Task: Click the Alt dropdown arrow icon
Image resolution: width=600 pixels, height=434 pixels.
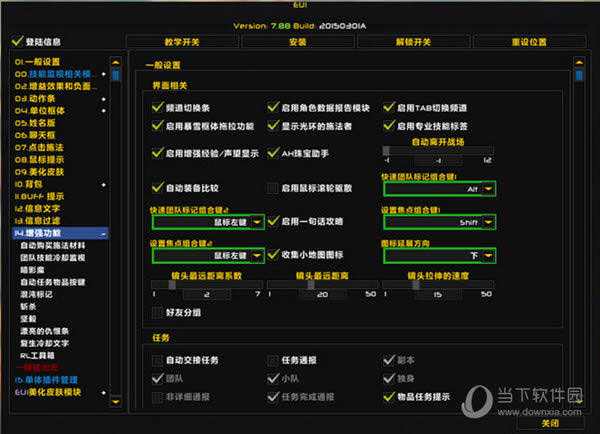Action: [487, 189]
